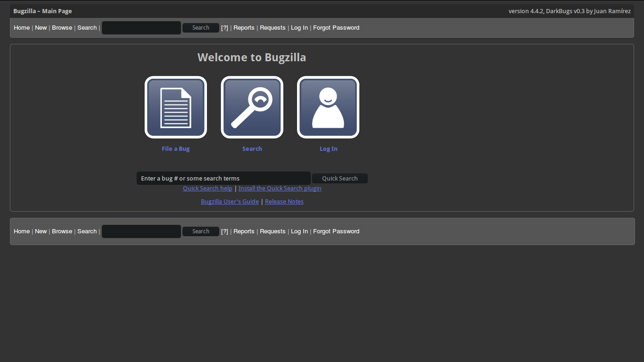Open the File a Bug text link
The height and width of the screenshot is (362, 644).
[175, 148]
